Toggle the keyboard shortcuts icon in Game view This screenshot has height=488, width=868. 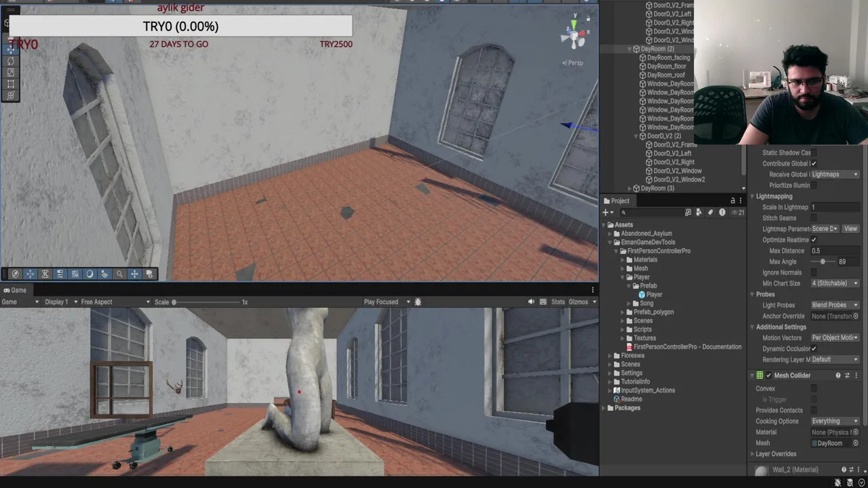tap(543, 302)
